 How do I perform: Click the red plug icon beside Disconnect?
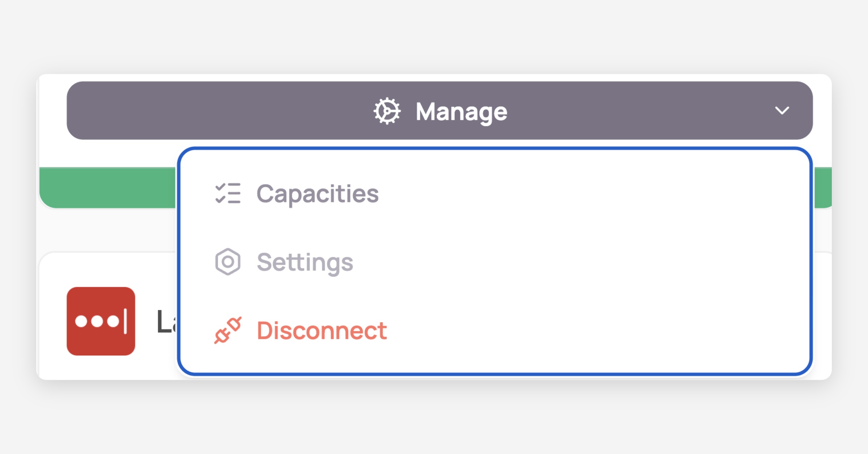228,330
